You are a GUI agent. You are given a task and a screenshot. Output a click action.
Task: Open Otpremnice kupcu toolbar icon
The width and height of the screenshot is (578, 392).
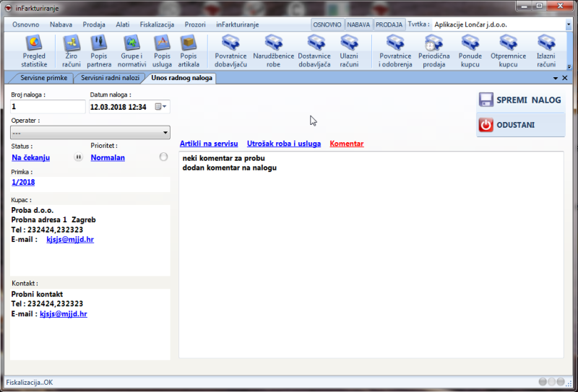[x=508, y=51]
